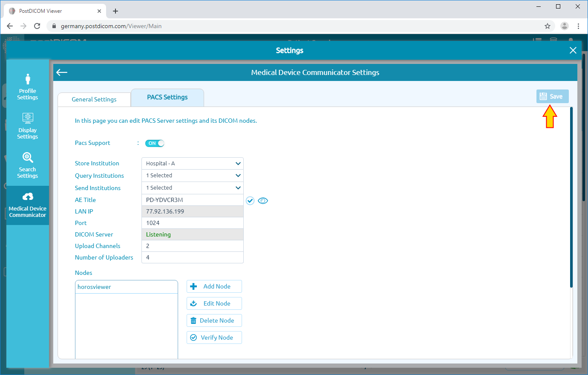The width and height of the screenshot is (588, 375).
Task: Expand Send Institutions dropdown
Action: pos(193,188)
